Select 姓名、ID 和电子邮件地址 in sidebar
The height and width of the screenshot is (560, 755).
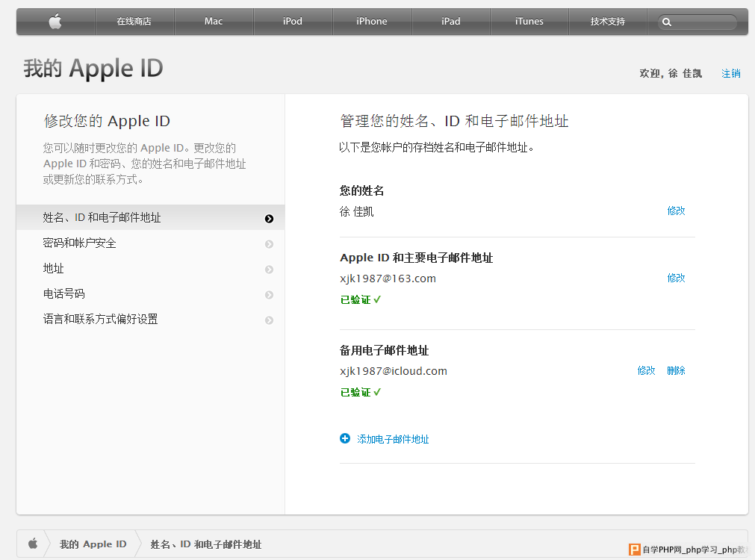coord(151,217)
